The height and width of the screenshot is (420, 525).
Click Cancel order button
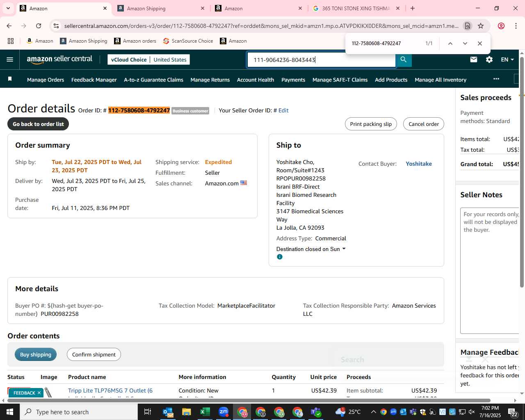[x=424, y=124]
